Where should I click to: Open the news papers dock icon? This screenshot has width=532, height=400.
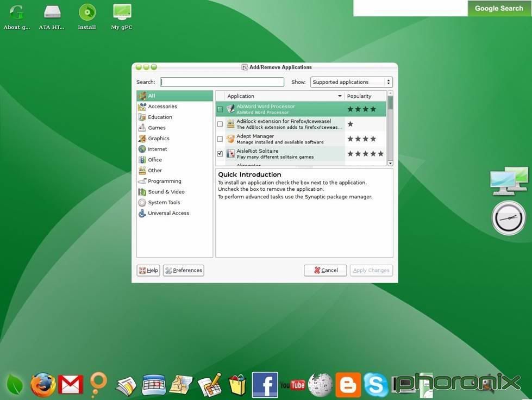[x=126, y=386]
